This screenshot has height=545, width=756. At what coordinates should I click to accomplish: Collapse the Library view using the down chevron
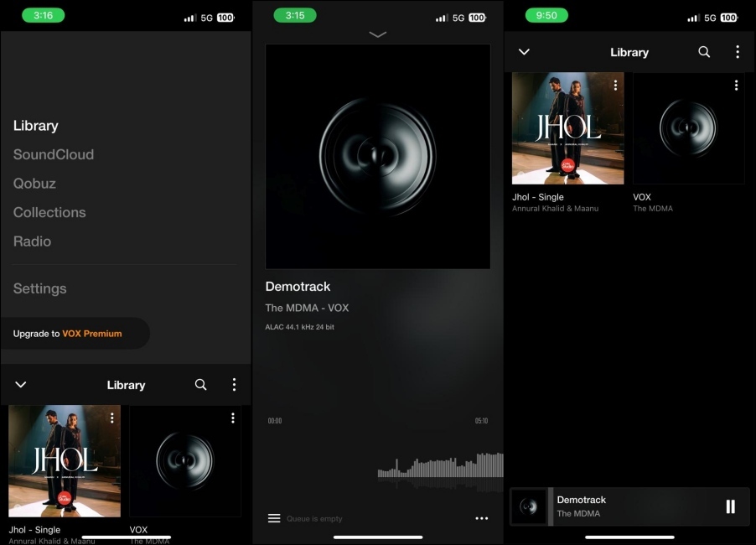20,385
